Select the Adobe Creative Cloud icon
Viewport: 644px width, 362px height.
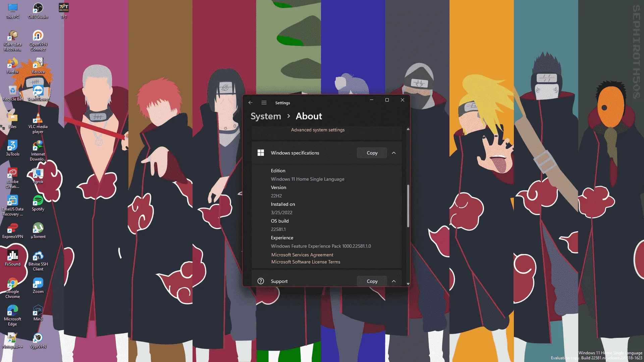[12, 178]
